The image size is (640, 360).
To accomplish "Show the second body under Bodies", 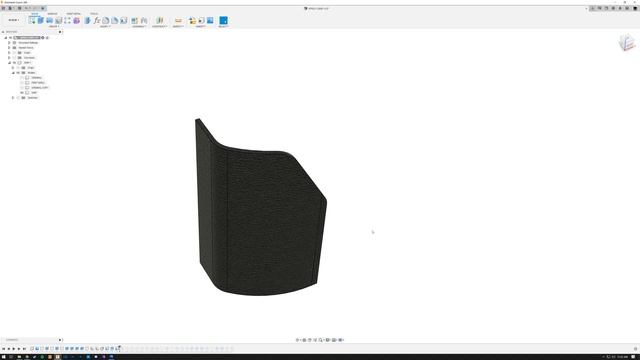I will click(22, 82).
